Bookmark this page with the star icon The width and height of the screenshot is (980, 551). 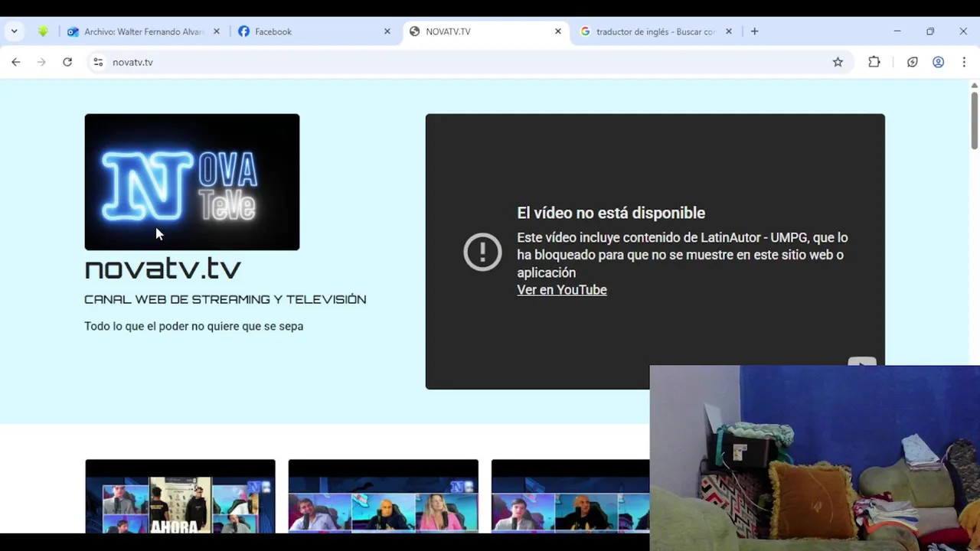pos(838,62)
